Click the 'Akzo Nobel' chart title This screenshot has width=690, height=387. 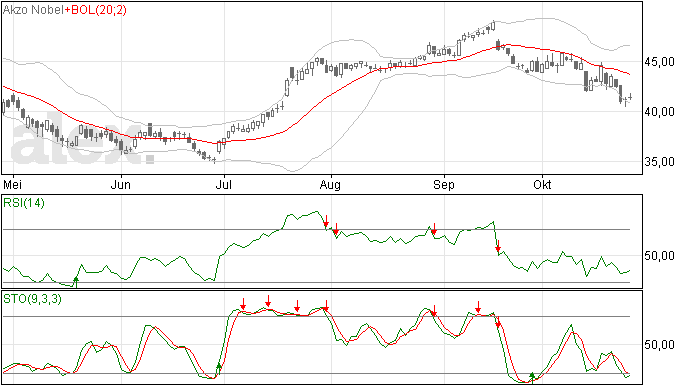[x=33, y=10]
